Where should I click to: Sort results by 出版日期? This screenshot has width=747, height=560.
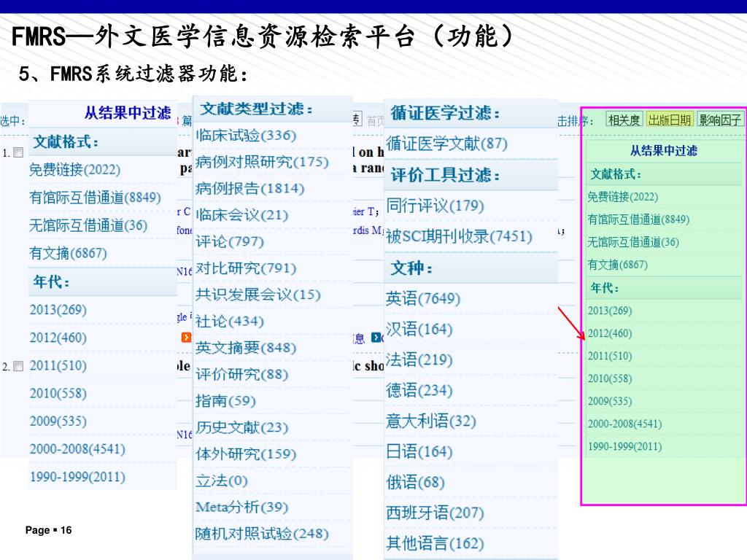670,120
